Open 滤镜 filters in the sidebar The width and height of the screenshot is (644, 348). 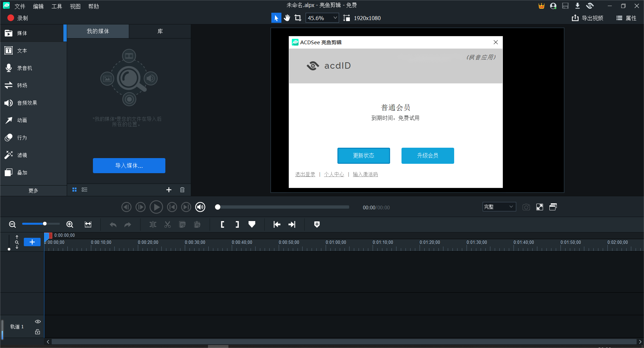33,155
